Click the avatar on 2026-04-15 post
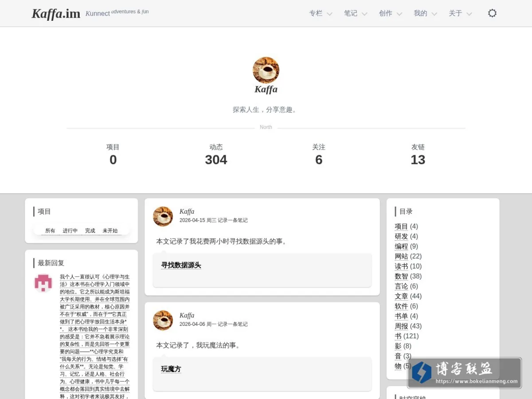Screen dimensions: 532x399 click(163, 216)
